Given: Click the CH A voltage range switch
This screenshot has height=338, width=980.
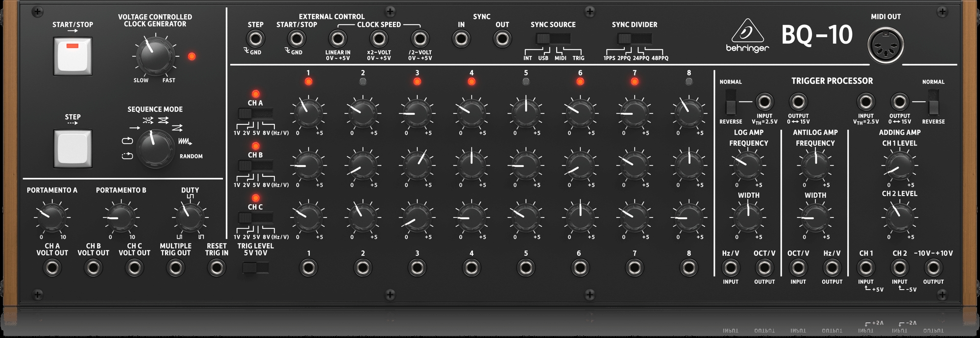Looking at the screenshot, I should click(x=255, y=114).
